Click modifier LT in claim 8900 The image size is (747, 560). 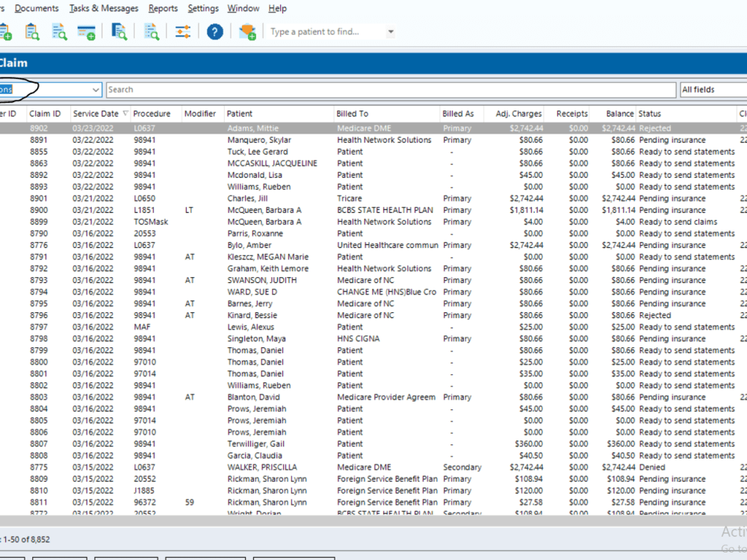point(189,210)
